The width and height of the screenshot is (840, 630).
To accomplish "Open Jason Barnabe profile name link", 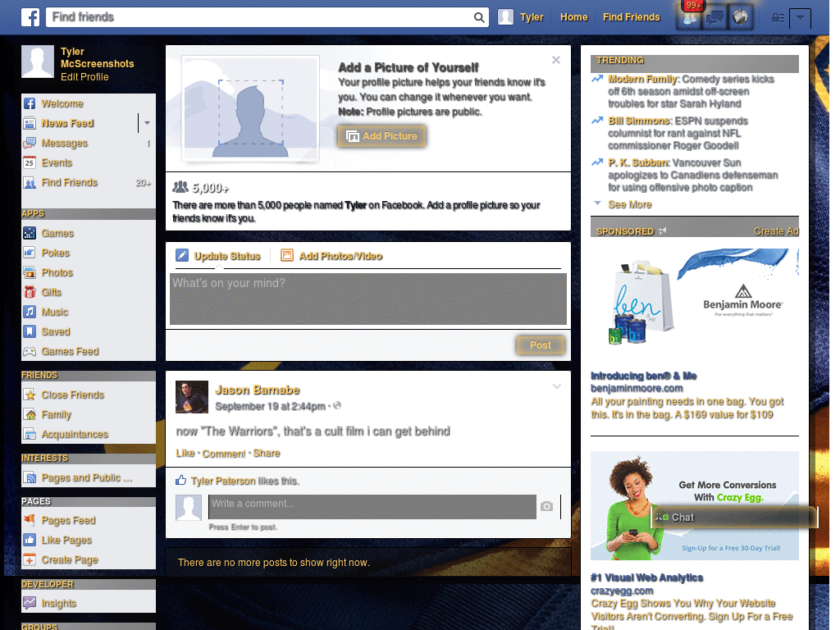I will pyautogui.click(x=257, y=390).
